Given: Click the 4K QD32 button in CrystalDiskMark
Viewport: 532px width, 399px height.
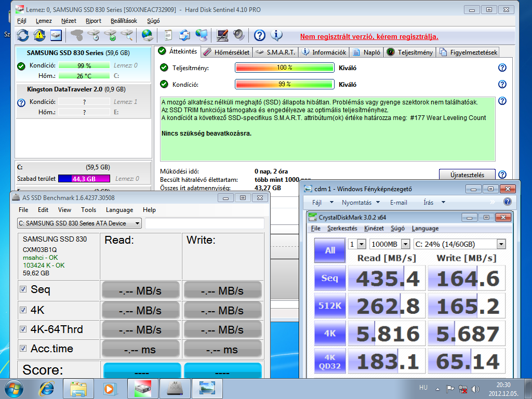Looking at the screenshot, I should click(x=330, y=361).
